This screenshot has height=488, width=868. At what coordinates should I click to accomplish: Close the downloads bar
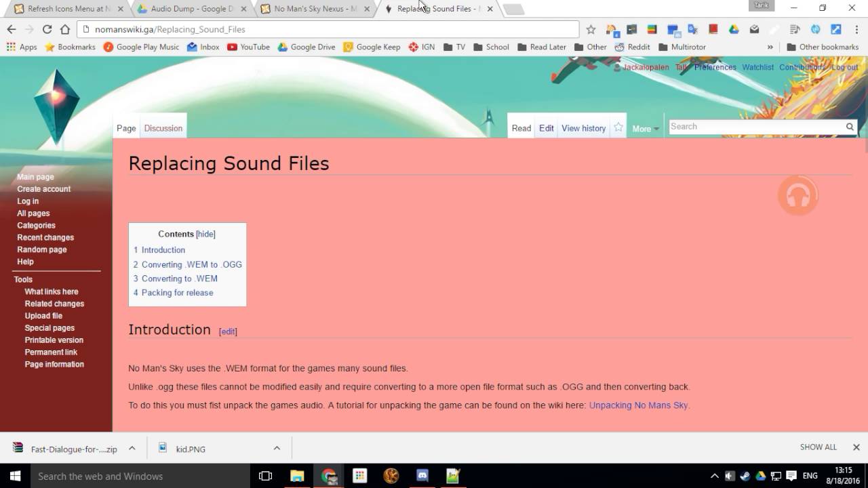tap(856, 447)
